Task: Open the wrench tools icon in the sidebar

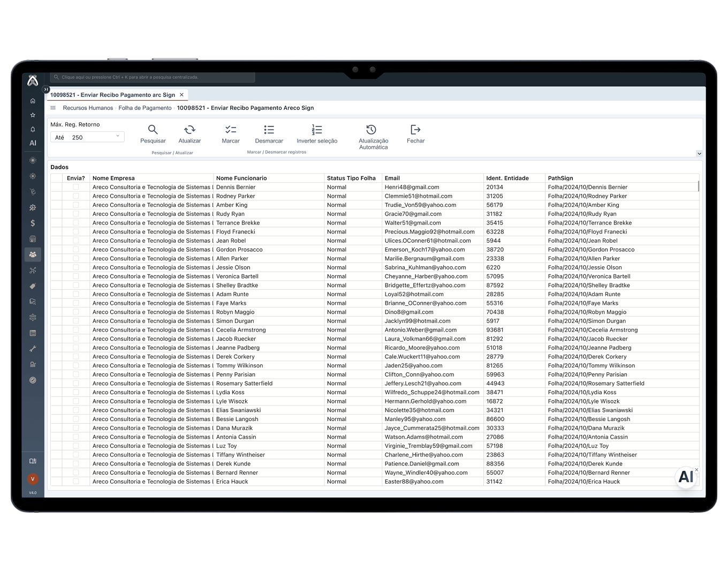Action: pos(33,349)
